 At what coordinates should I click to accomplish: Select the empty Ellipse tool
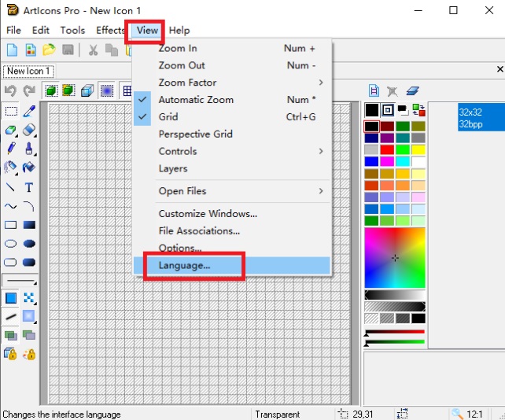(x=11, y=244)
